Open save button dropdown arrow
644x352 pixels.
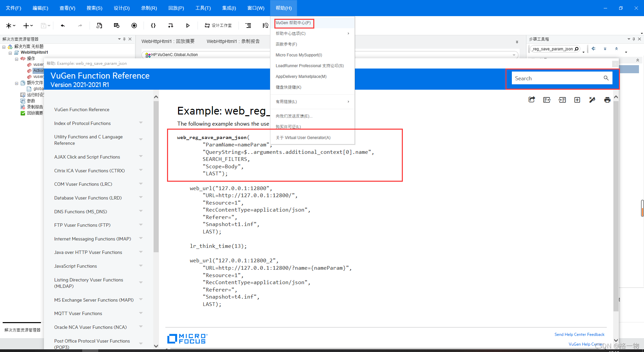pos(49,26)
